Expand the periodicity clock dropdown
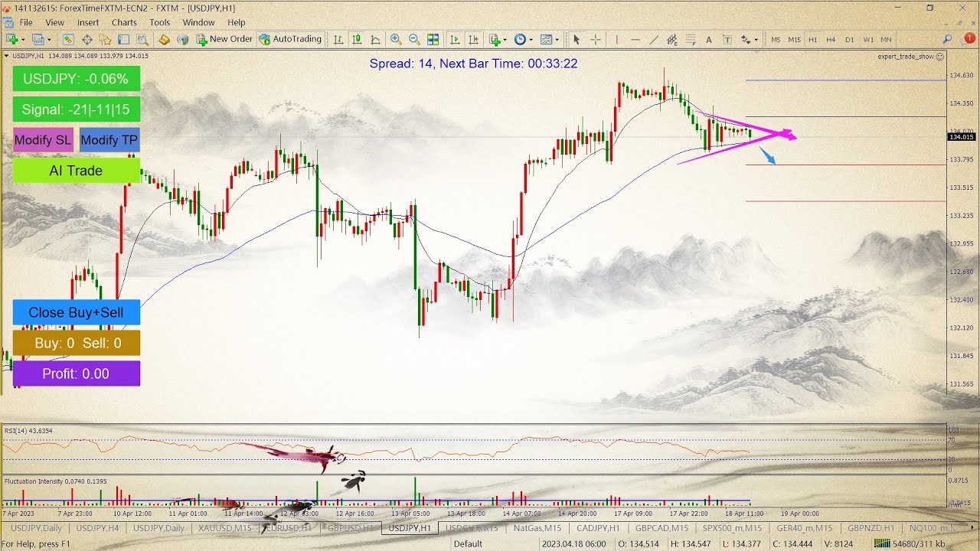The height and width of the screenshot is (551, 980). 531,39
